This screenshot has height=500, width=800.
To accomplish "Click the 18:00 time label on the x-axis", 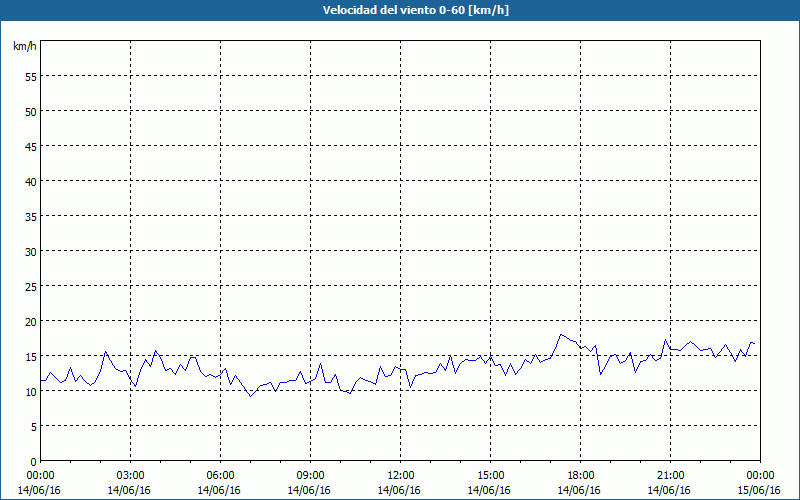I will point(581,476).
